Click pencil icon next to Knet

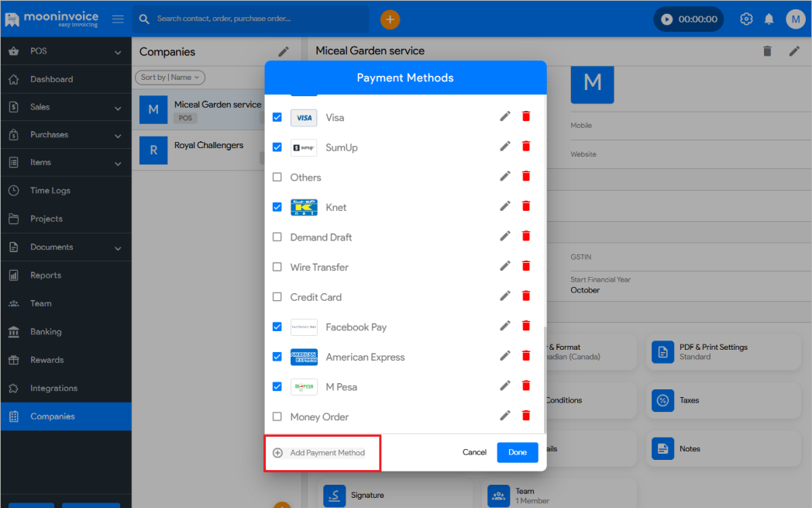click(x=505, y=206)
